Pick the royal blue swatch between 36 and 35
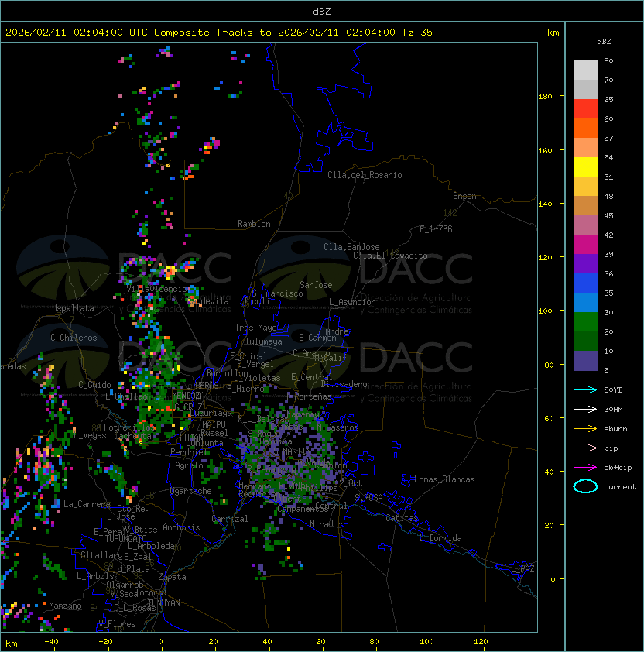The height and width of the screenshot is (652, 644). pos(585,283)
